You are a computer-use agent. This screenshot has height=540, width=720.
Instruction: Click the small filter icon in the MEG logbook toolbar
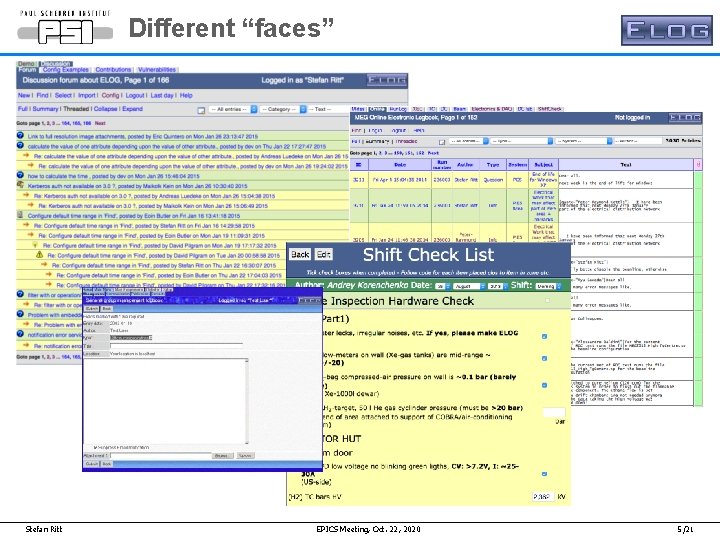(442, 141)
